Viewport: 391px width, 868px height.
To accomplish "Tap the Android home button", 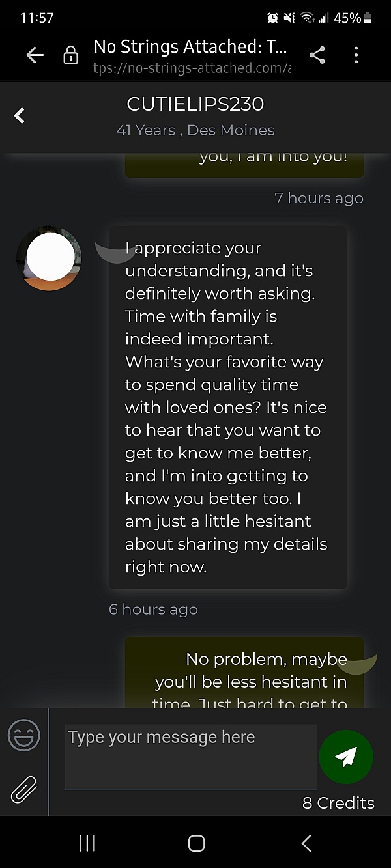I will (196, 843).
